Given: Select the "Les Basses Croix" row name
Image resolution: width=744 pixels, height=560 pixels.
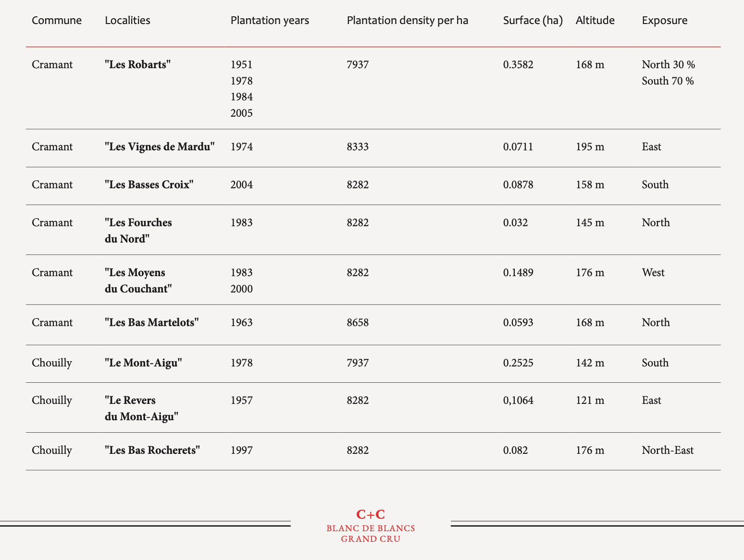Looking at the screenshot, I should [149, 184].
